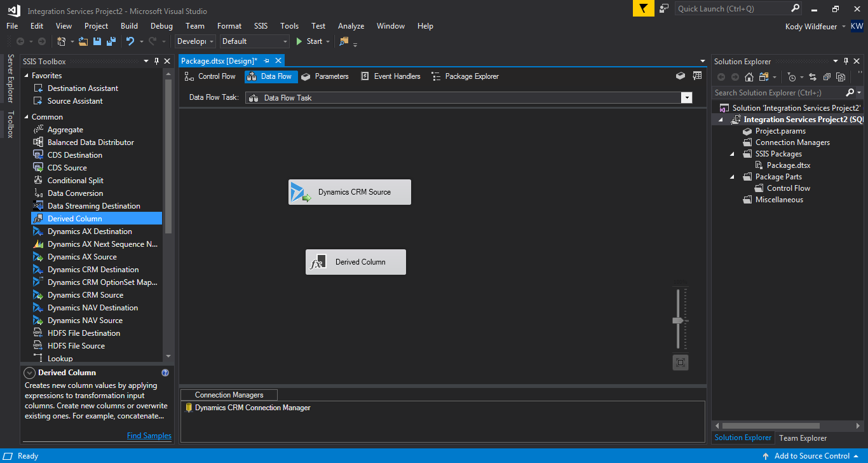The image size is (868, 463).
Task: Open the SSIS menu
Action: click(x=261, y=26)
